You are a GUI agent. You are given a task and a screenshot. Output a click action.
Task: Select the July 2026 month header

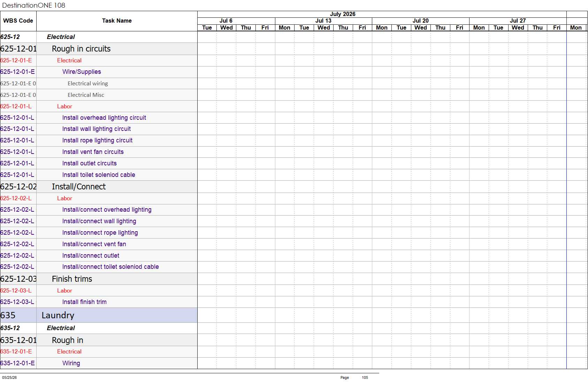click(x=343, y=14)
